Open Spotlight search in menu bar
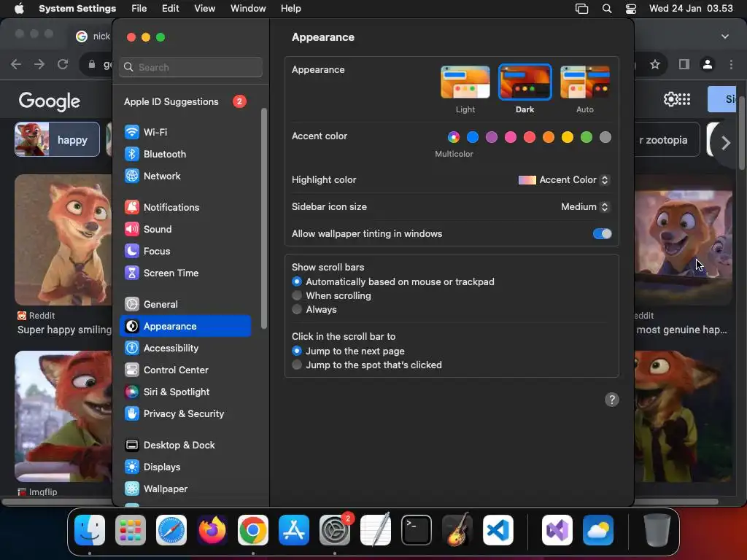Viewport: 747px width, 560px height. point(606,9)
